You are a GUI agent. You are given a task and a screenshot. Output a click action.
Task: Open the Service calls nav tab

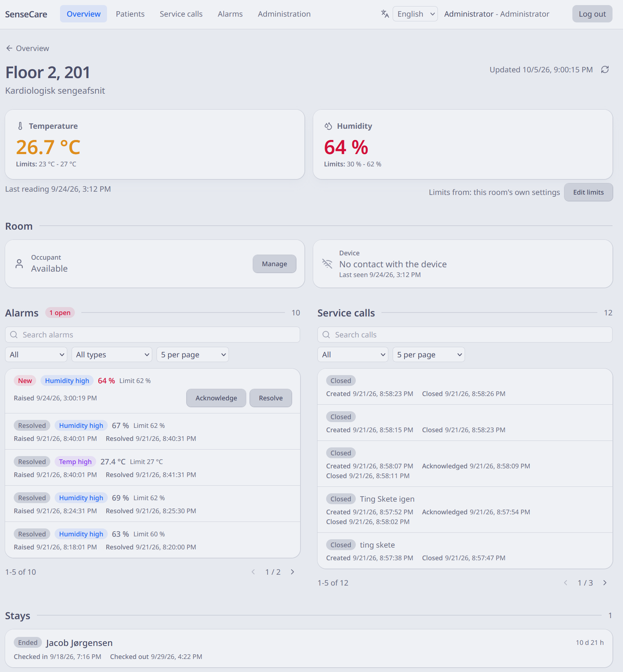tap(181, 14)
